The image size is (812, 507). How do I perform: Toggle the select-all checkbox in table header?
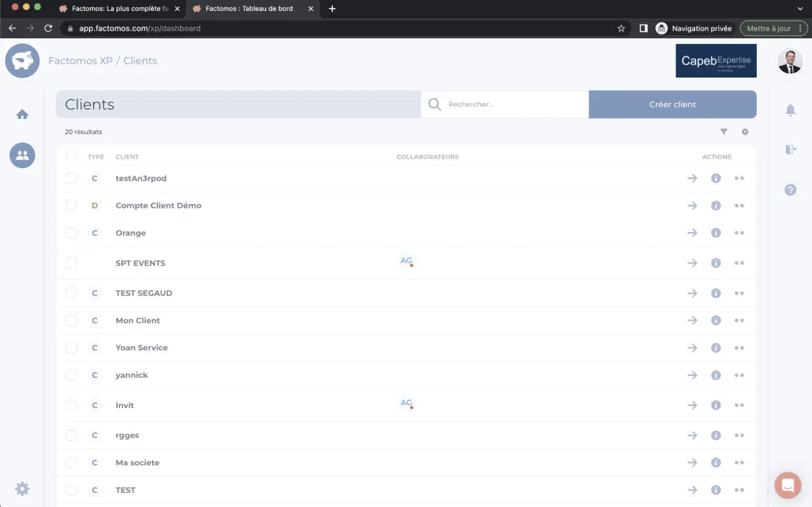71,155
